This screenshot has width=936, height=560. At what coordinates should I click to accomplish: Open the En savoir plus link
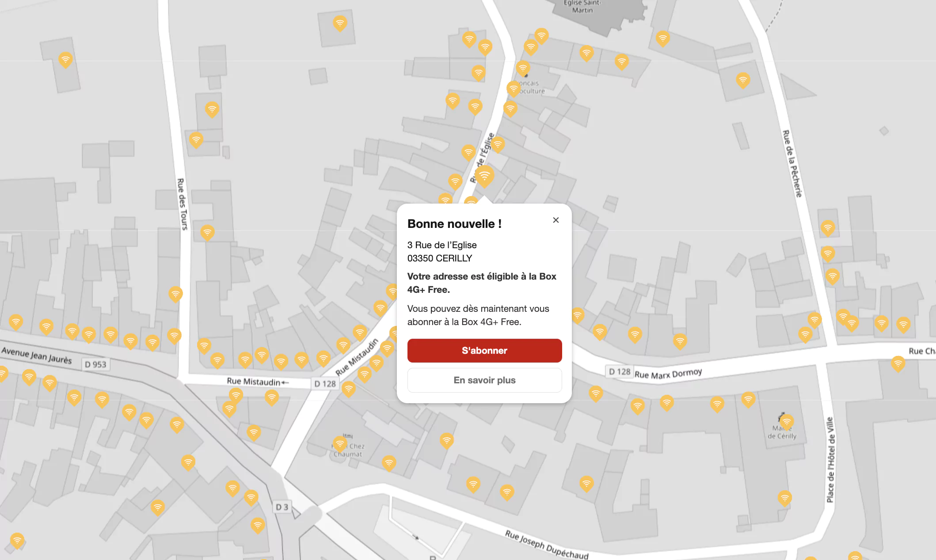[x=484, y=380]
